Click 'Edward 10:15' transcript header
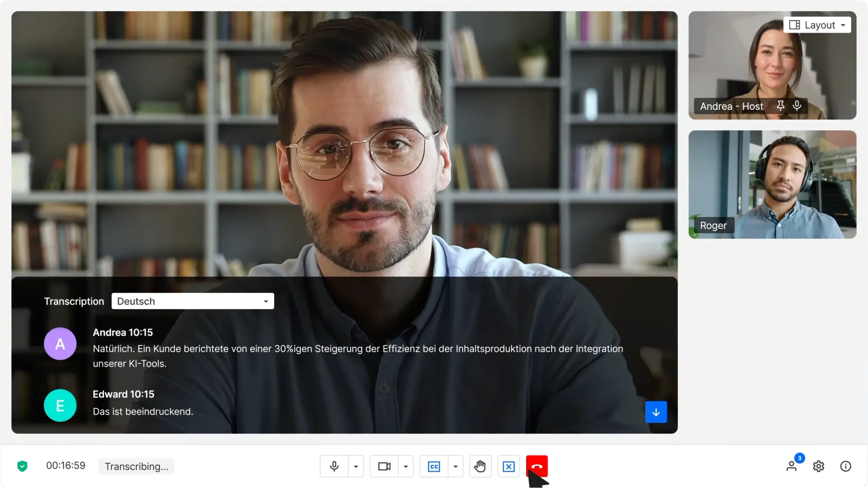Image resolution: width=868 pixels, height=488 pixels. pos(124,394)
